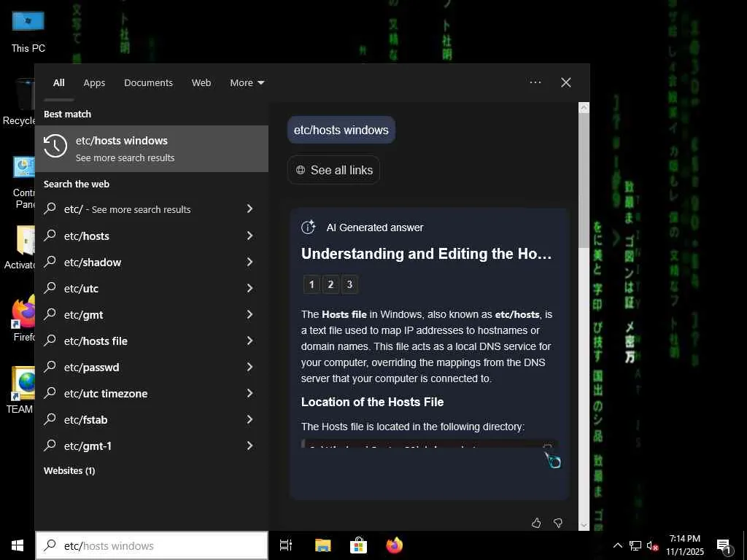The height and width of the screenshot is (560, 747).
Task: Switch to the Apps search tab
Action: pyautogui.click(x=94, y=83)
